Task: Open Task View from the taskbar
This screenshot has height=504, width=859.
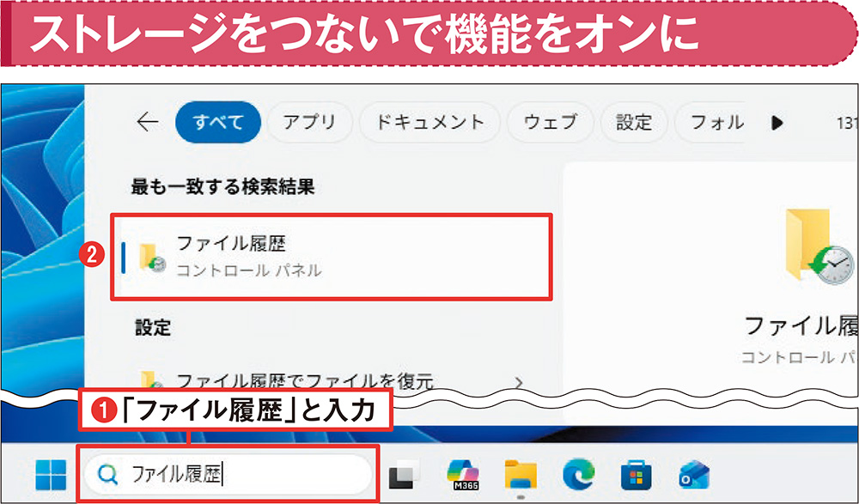Action: click(404, 475)
